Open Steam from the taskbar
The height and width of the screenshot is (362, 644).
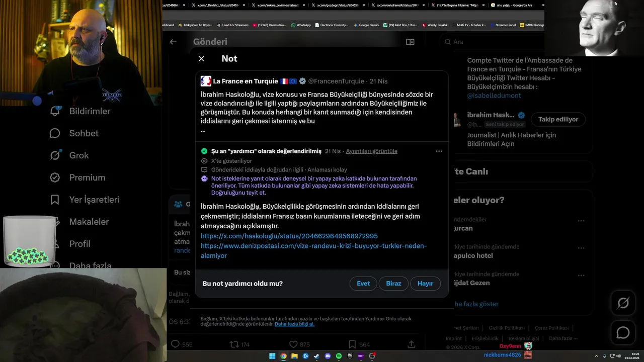tap(316, 356)
